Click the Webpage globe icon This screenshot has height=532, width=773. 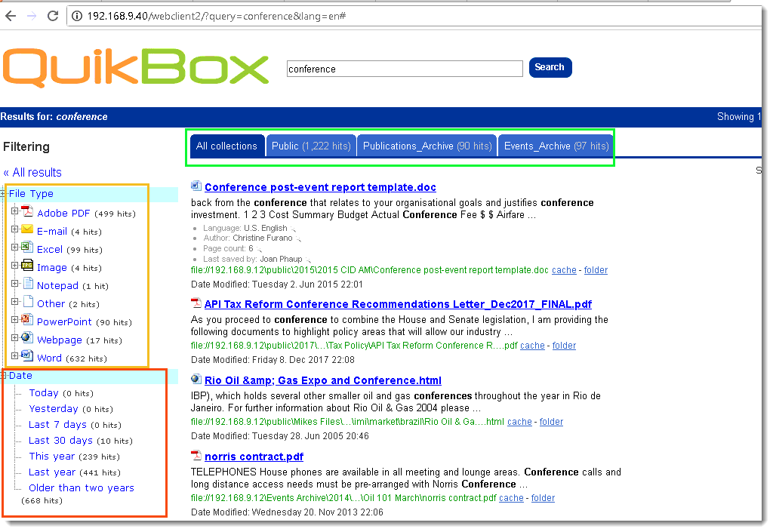pyautogui.click(x=27, y=339)
